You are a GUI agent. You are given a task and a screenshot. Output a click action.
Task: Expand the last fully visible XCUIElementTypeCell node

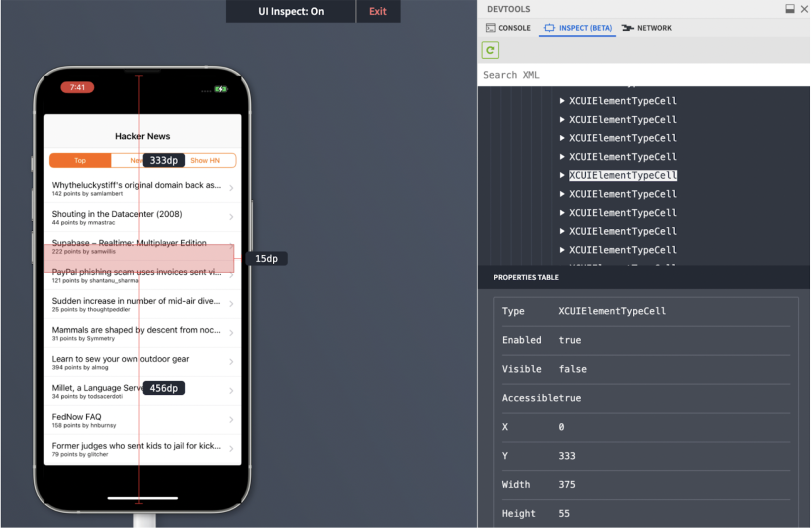(562, 250)
